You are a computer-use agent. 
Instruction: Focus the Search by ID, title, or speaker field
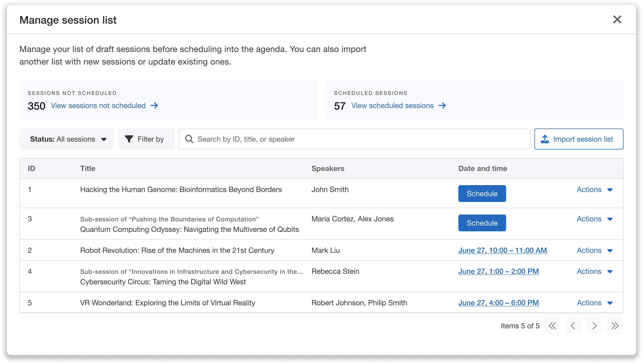pos(354,139)
